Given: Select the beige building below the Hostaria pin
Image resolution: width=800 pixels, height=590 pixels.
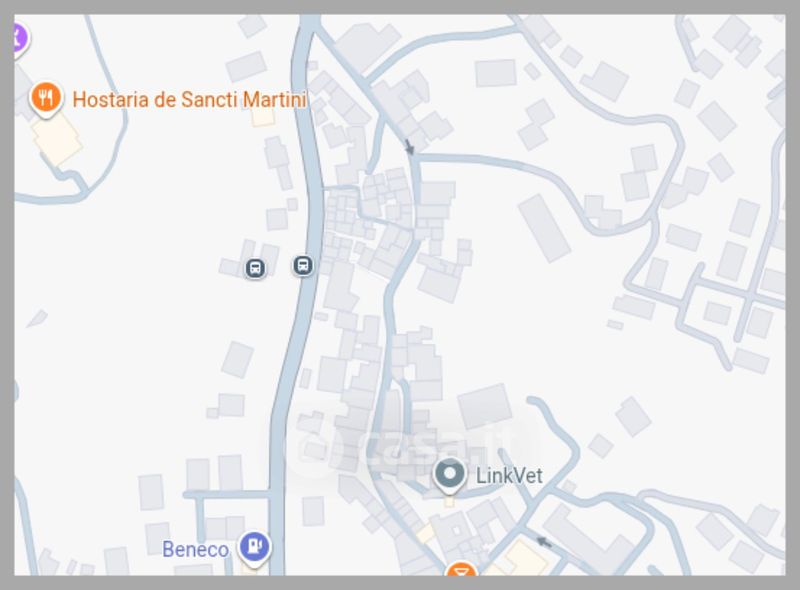Looking at the screenshot, I should (x=56, y=138).
